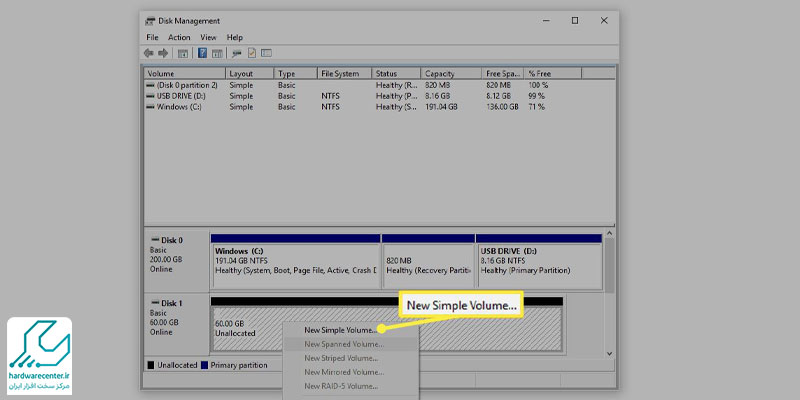
Task: Open Help via the blue question mark icon
Action: (202, 53)
